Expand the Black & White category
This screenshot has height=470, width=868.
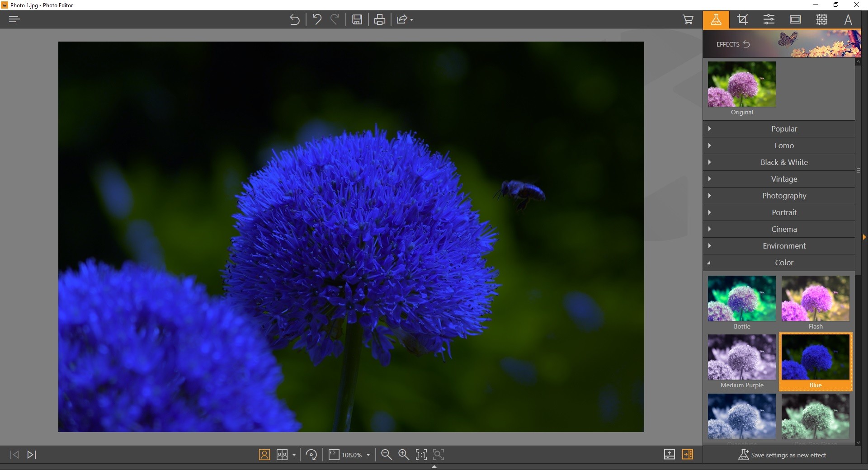tap(779, 162)
